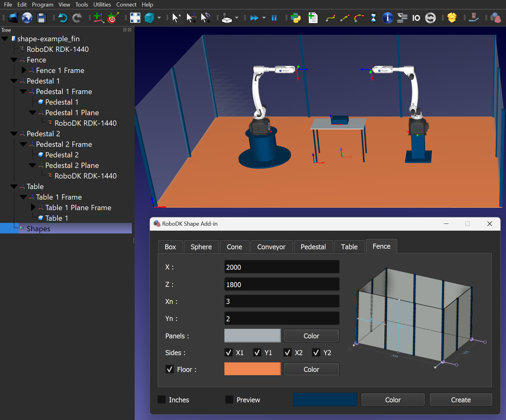
Task: Click Color button for Panels
Action: (311, 336)
